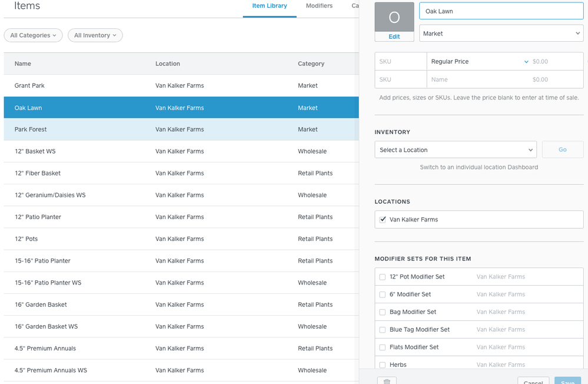Select the Item Library tab

pyautogui.click(x=270, y=6)
